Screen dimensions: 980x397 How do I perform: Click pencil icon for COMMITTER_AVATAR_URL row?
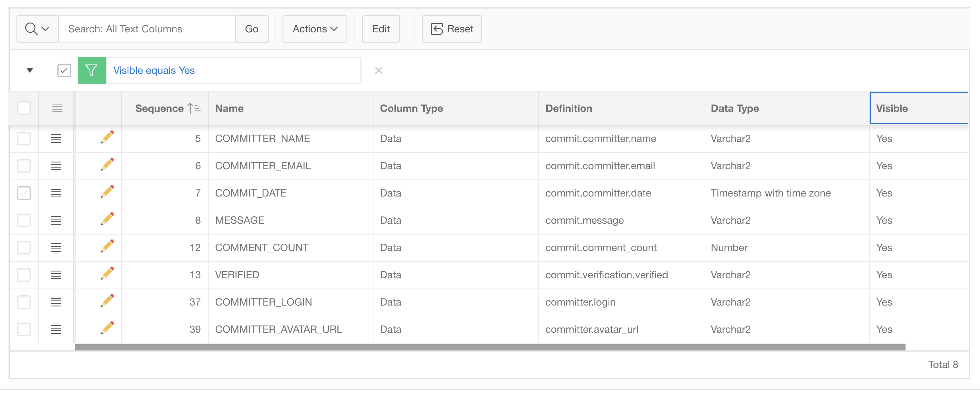point(107,328)
